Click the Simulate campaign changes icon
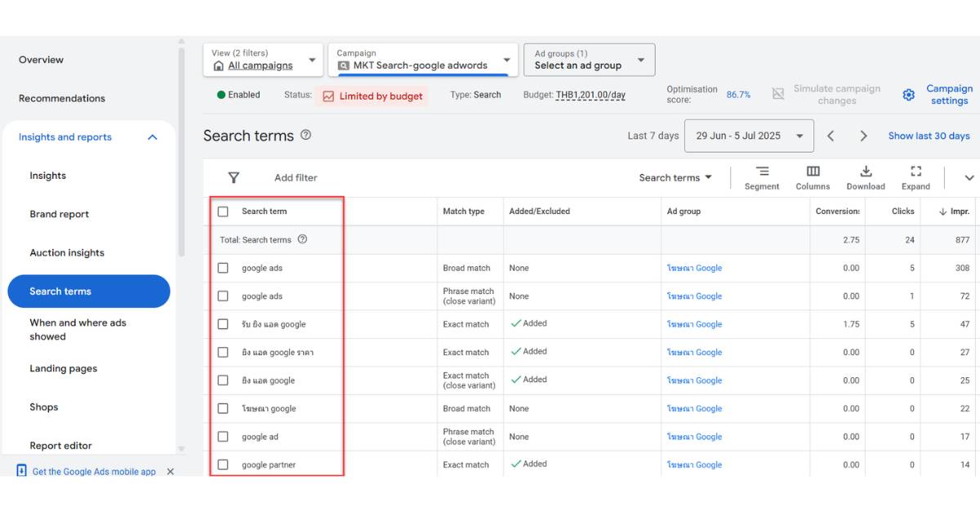Image resolution: width=980 pixels, height=512 pixels. 778,94
